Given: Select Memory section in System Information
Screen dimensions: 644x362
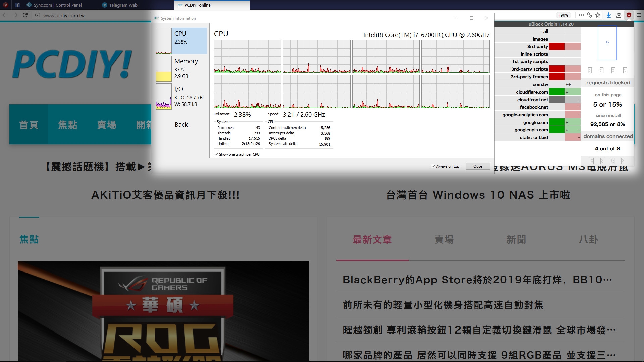Looking at the screenshot, I should click(181, 68).
